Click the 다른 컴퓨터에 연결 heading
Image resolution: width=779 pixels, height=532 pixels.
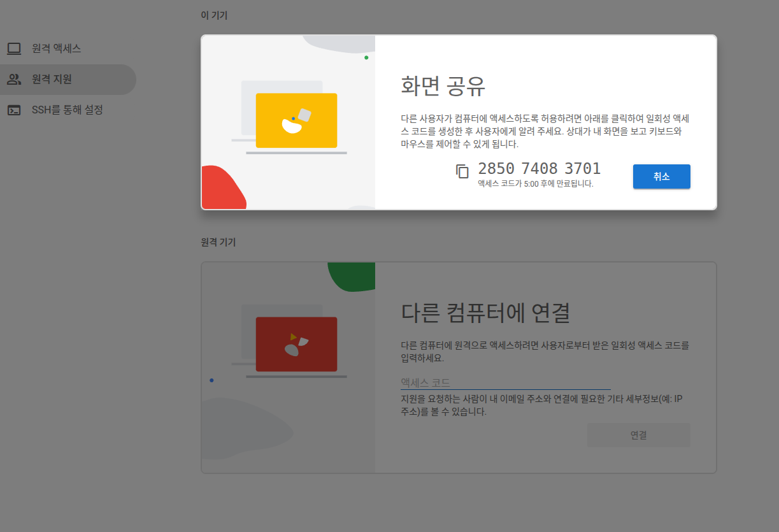coord(485,313)
